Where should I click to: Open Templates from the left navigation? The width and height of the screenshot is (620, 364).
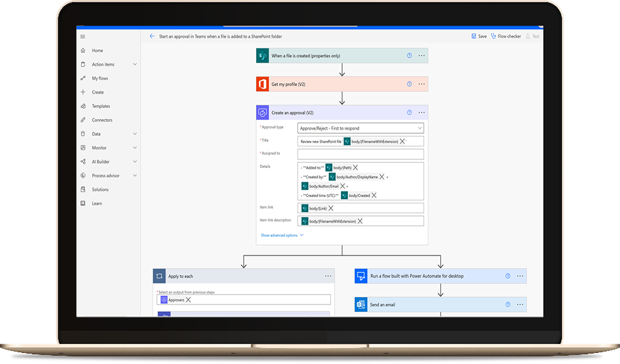click(101, 107)
